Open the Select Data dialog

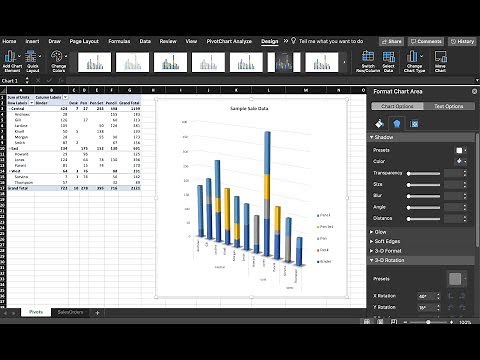tap(388, 61)
